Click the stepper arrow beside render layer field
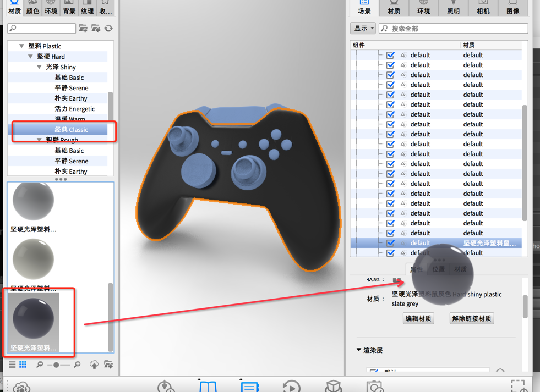The image size is (540, 392). 500,371
